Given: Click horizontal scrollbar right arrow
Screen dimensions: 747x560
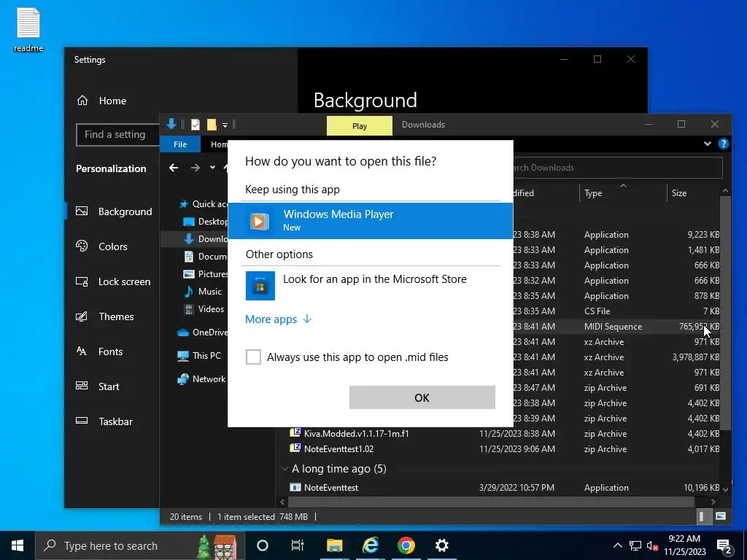Looking at the screenshot, I should pos(713,502).
